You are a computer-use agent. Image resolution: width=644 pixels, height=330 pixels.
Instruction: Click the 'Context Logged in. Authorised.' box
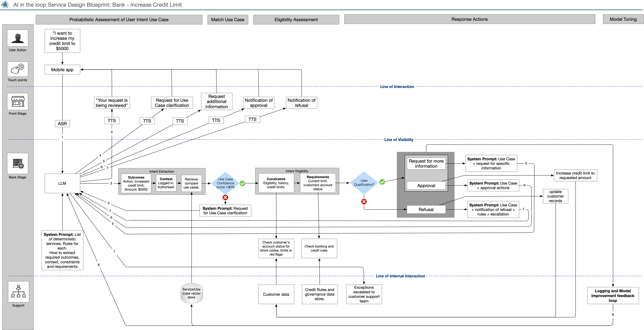tap(166, 183)
